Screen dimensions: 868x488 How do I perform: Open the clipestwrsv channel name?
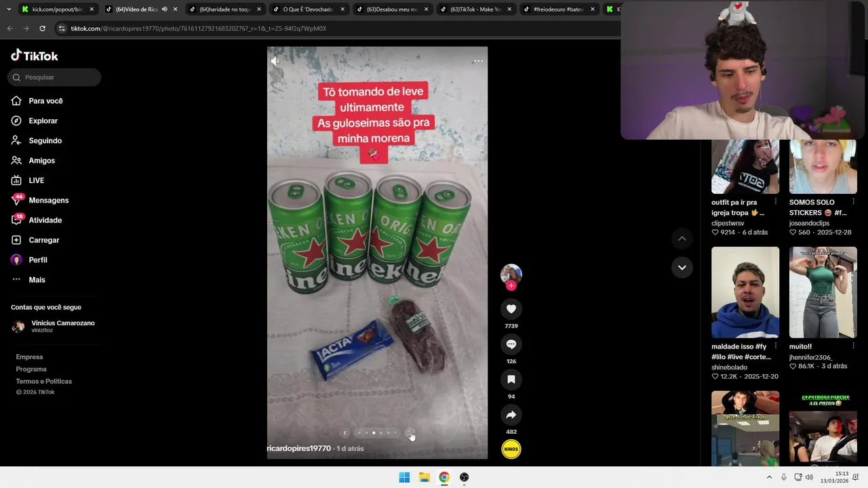coord(728,223)
